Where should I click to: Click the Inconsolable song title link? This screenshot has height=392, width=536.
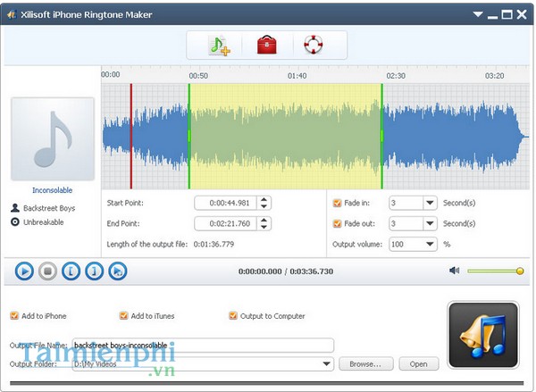(x=53, y=190)
